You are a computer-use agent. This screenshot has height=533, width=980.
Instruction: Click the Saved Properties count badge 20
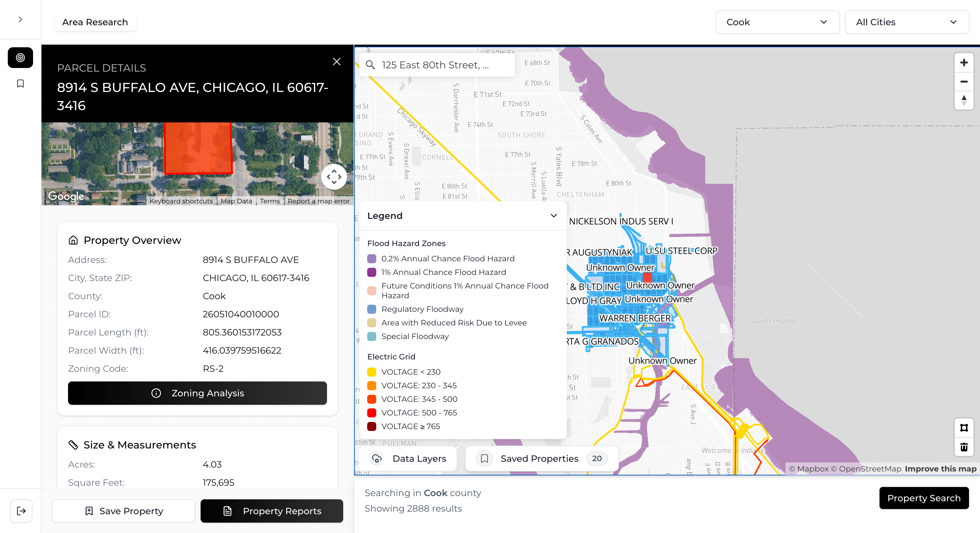coord(597,459)
